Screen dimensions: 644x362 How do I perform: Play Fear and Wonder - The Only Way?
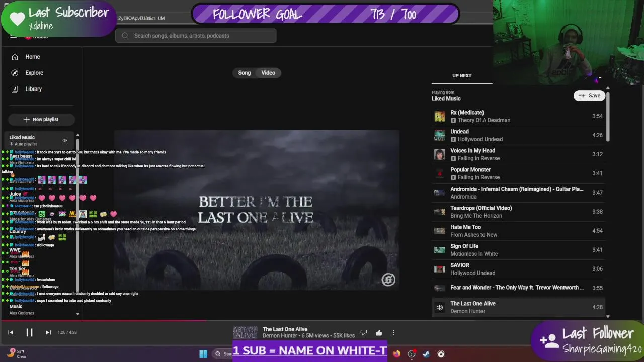[x=518, y=288]
